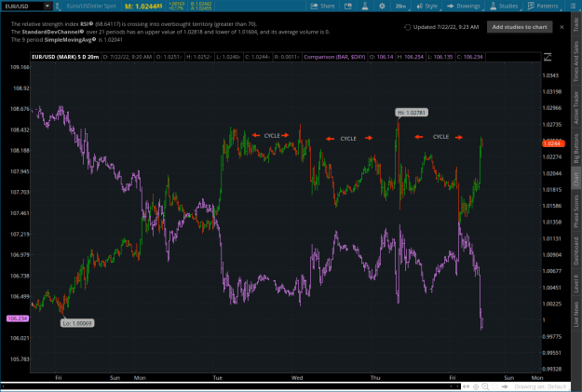Click the first CYCLE text annotation

click(x=272, y=136)
